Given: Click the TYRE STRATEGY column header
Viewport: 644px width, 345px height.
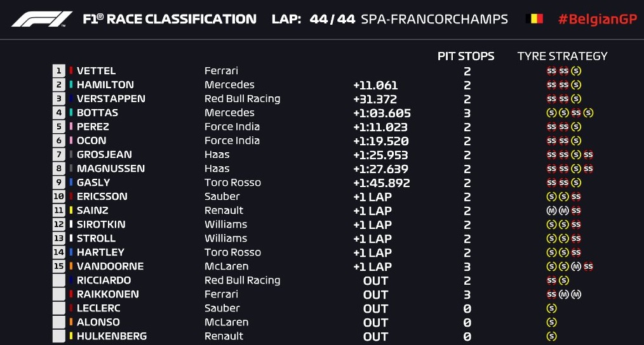Looking at the screenshot, I should point(562,56).
